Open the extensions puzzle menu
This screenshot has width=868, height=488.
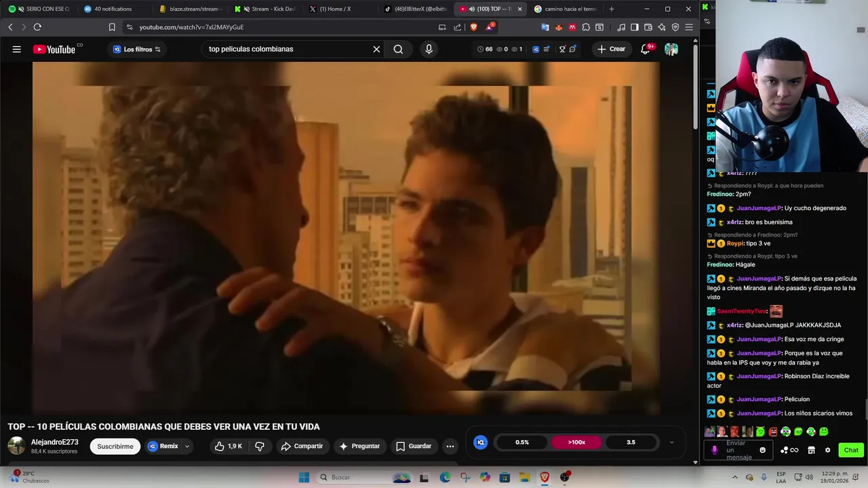click(x=586, y=27)
